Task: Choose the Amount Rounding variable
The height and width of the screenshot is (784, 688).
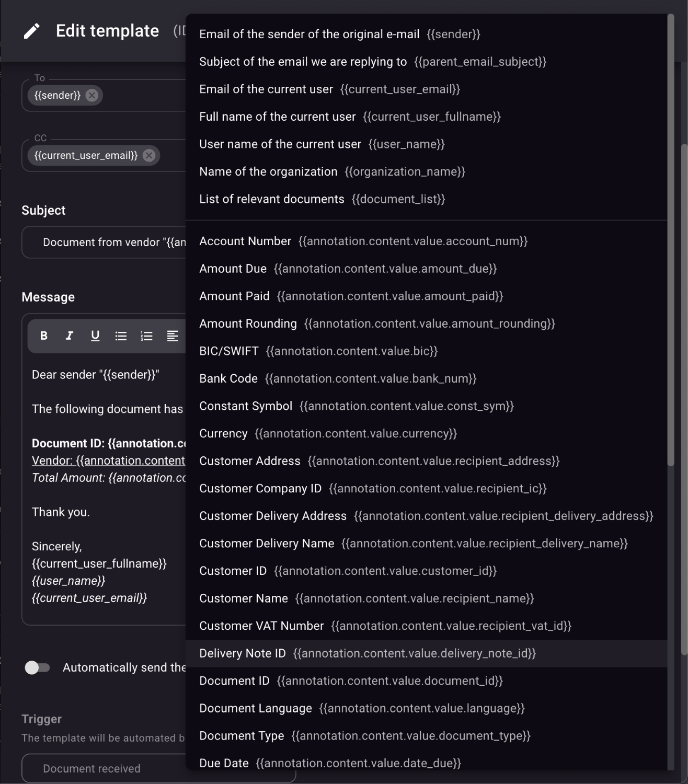Action: tap(426, 324)
